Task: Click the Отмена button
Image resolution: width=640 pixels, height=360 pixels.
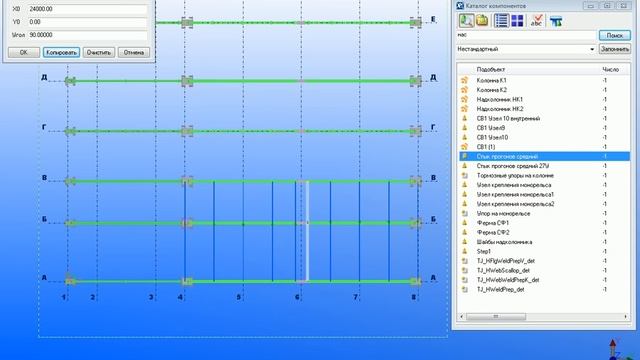Action: (x=134, y=53)
